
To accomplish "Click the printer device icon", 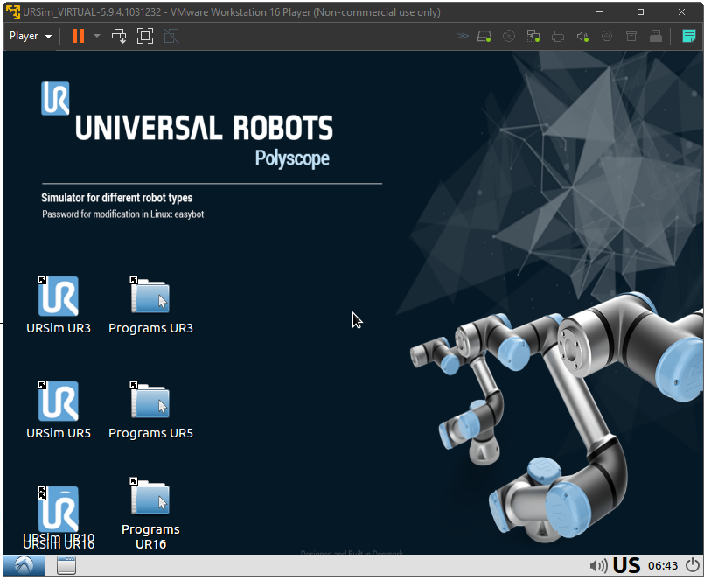I will 558,36.
